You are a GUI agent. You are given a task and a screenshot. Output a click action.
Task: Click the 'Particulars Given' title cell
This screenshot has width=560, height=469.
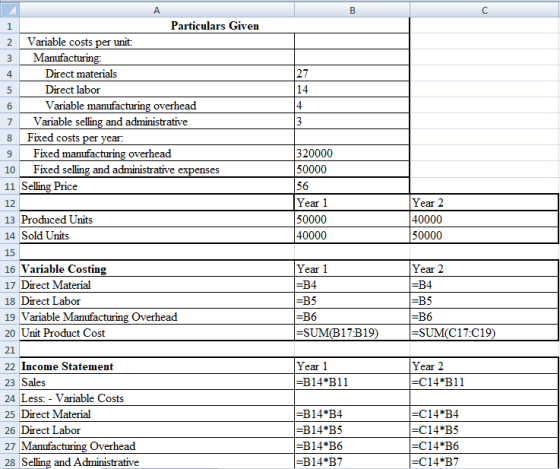(214, 26)
